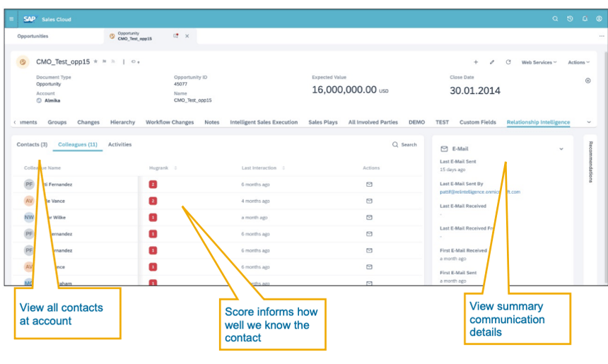This screenshot has height=364, width=608.
Task: Click the Opportunity ID value 45077
Action: 180,83
